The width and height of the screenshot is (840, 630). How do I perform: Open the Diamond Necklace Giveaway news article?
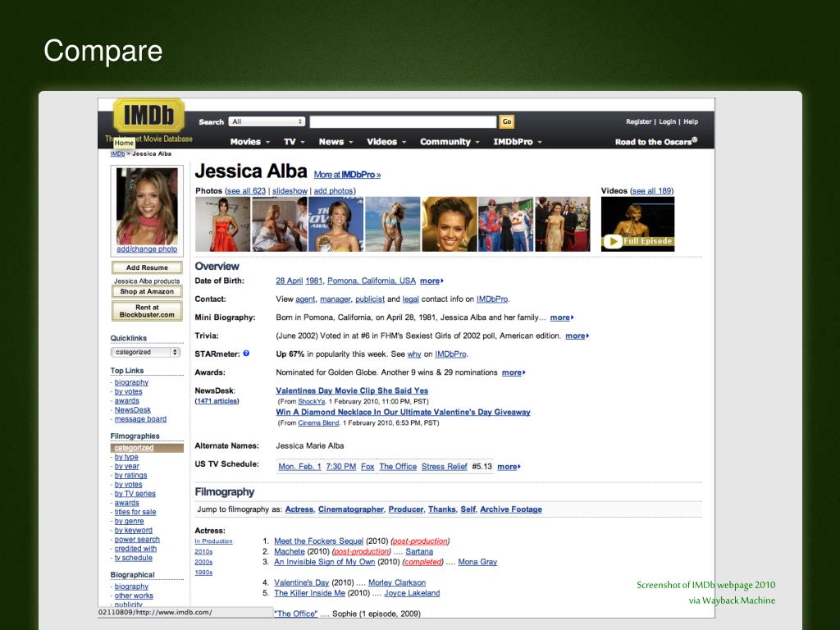coord(403,412)
